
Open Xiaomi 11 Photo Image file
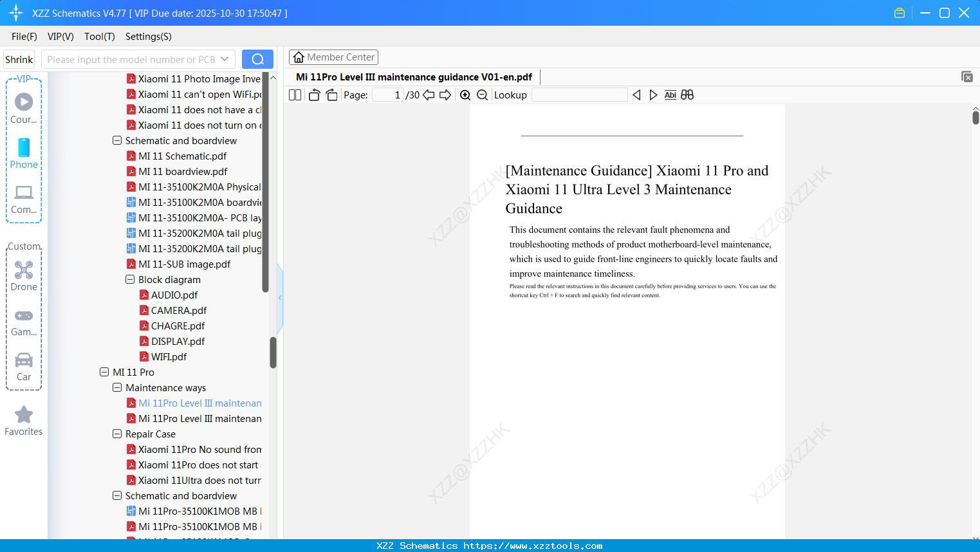coord(199,79)
